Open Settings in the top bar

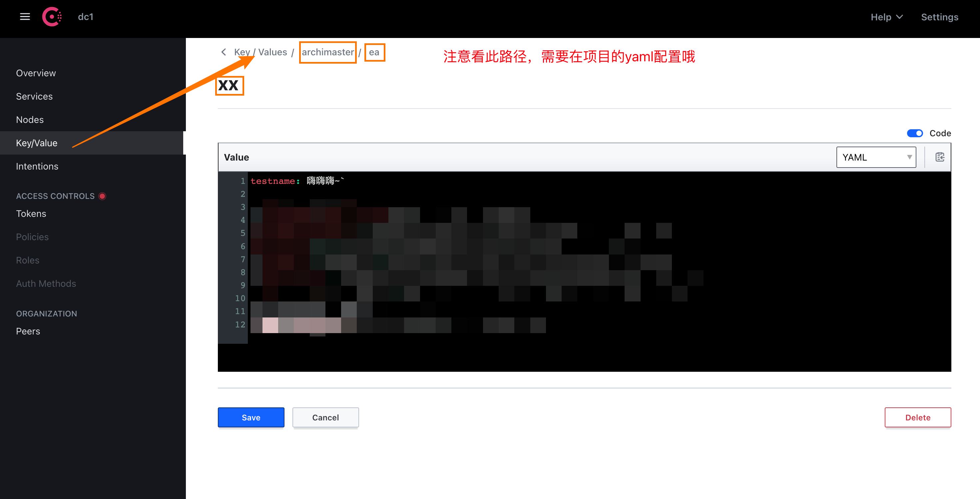pos(939,17)
